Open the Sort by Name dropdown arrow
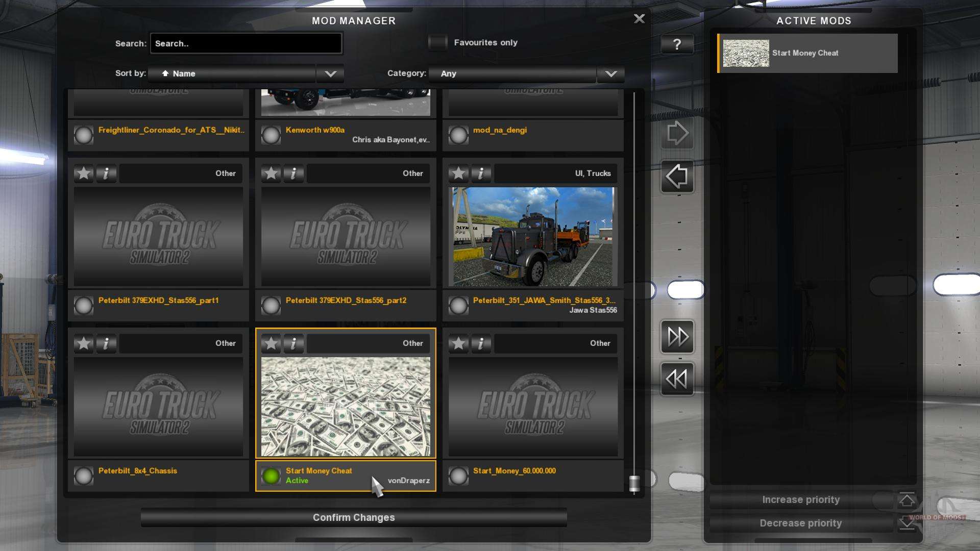This screenshot has width=980, height=551. [330, 74]
